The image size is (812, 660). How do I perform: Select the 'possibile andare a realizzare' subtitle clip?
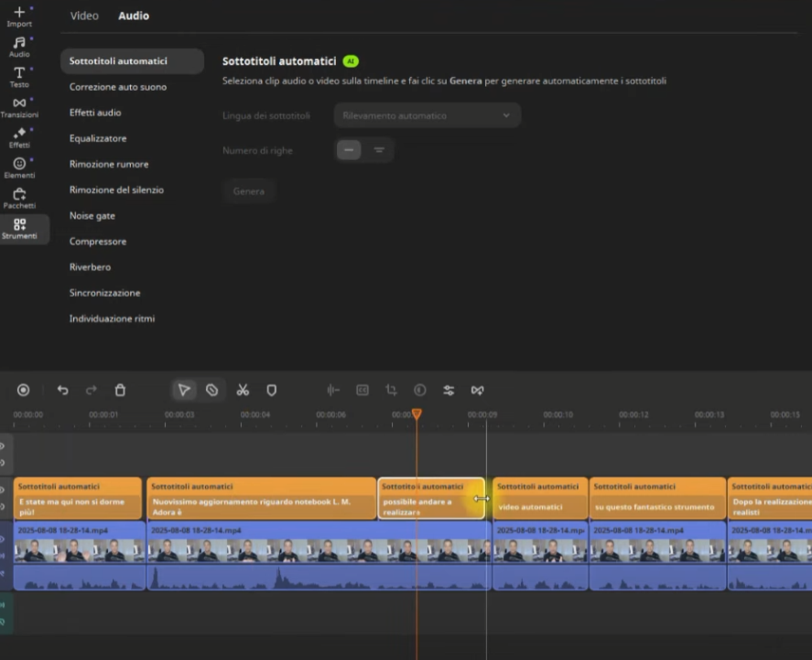tap(431, 498)
